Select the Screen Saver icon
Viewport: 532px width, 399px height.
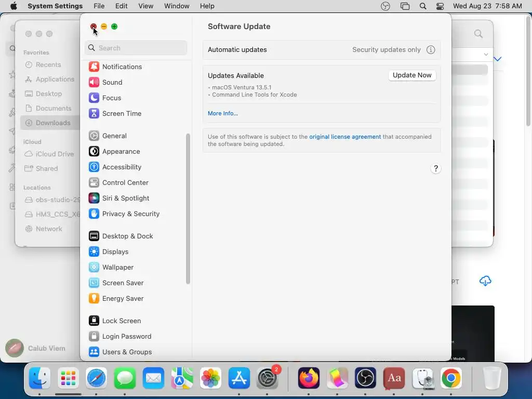pos(94,283)
